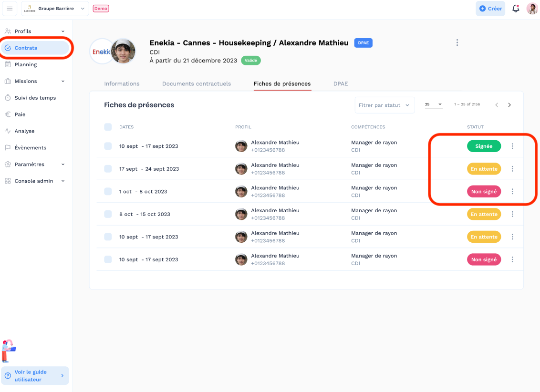Select the 1 oct - 8 oct 2023 row checkbox
The image size is (540, 392).
(108, 192)
